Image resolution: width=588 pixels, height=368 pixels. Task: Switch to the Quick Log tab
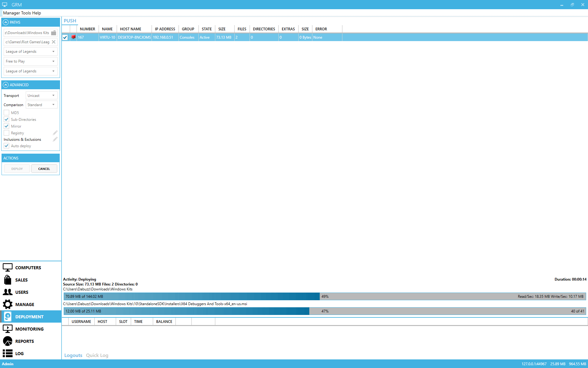(97, 355)
